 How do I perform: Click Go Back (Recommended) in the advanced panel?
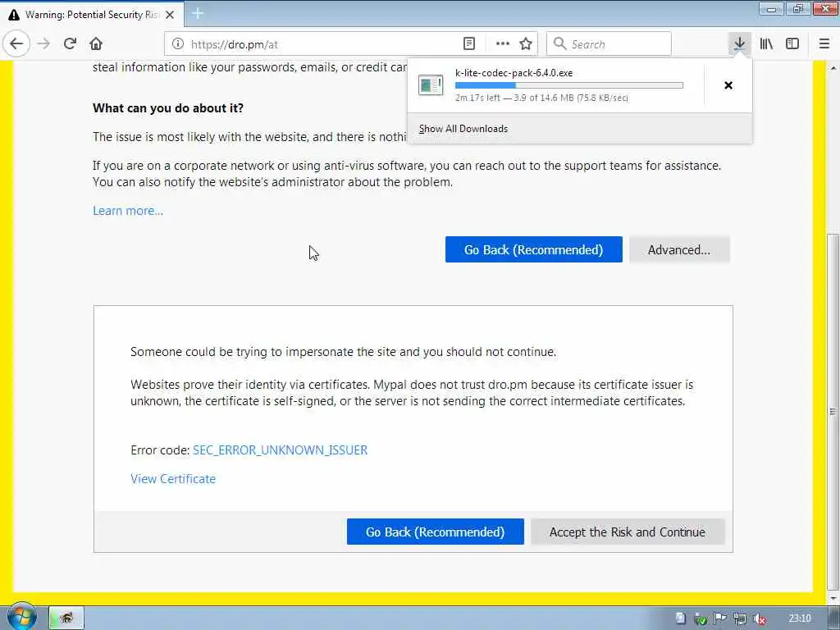click(436, 532)
